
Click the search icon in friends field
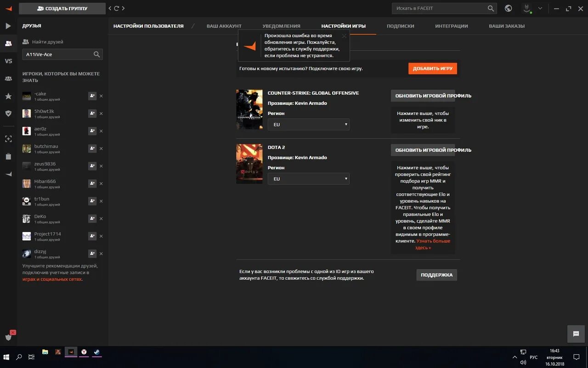point(96,54)
